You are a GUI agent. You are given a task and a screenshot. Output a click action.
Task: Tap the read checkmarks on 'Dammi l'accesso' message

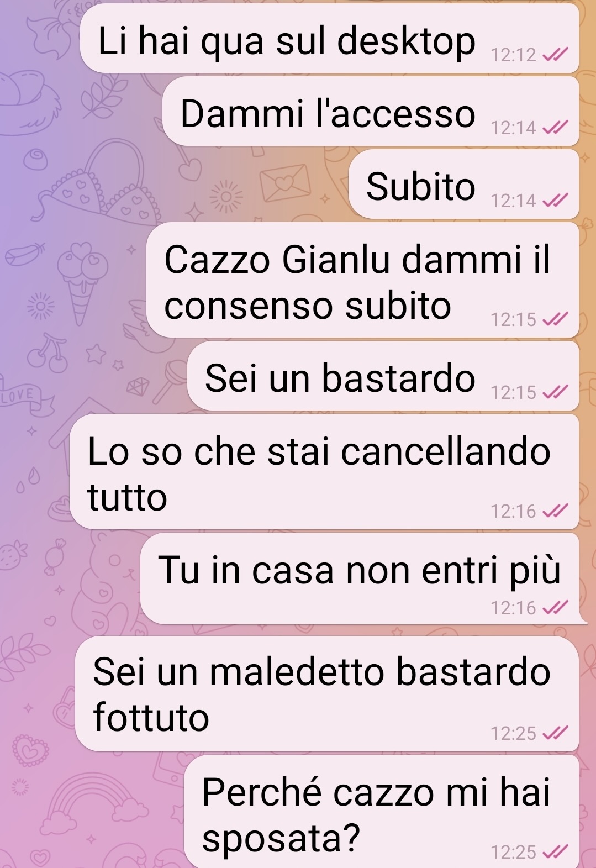(555, 128)
